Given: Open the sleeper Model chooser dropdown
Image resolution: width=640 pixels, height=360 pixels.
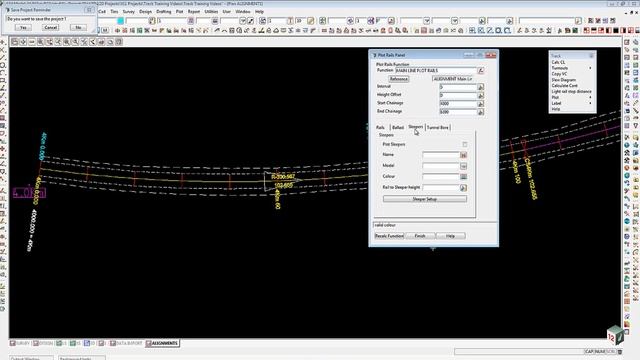Looking at the screenshot, I should (463, 166).
